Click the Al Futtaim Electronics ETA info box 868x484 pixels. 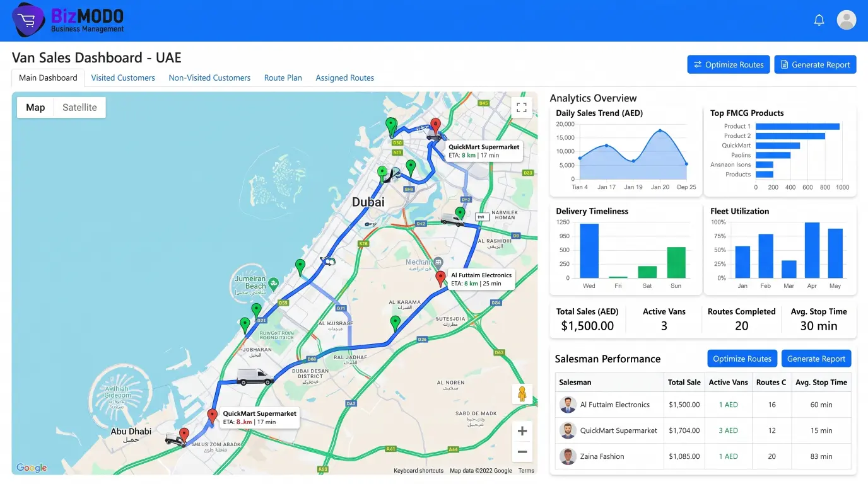tap(481, 279)
